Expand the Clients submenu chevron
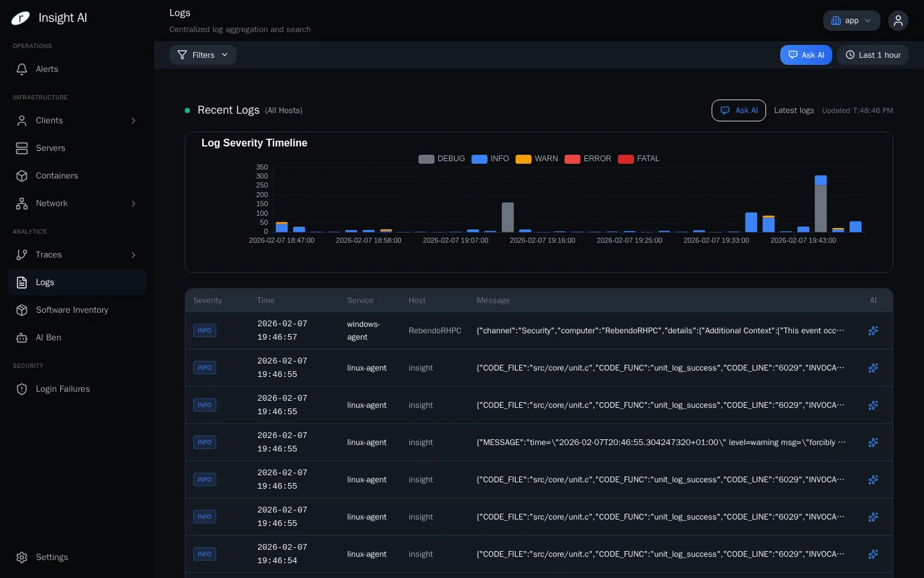Image resolution: width=924 pixels, height=578 pixels. 133,121
